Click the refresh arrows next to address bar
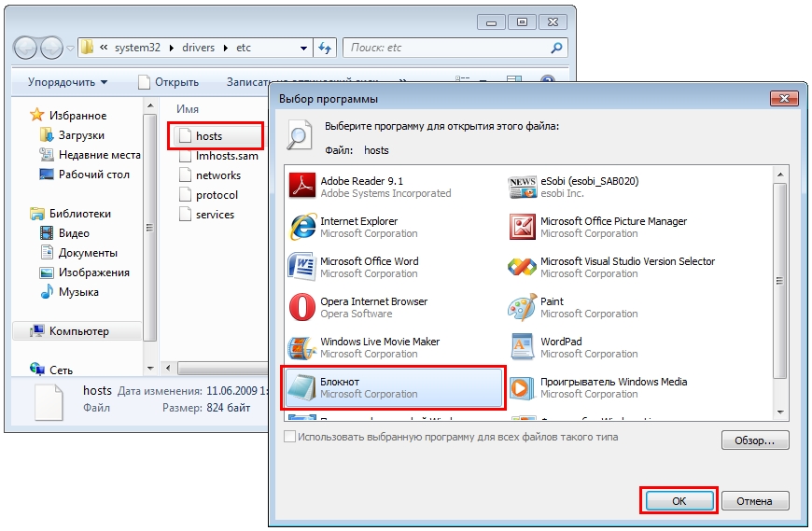 tap(325, 48)
